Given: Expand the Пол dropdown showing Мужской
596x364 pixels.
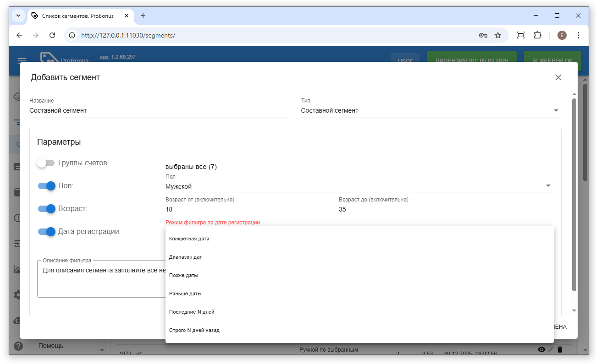Looking at the screenshot, I should (359, 186).
